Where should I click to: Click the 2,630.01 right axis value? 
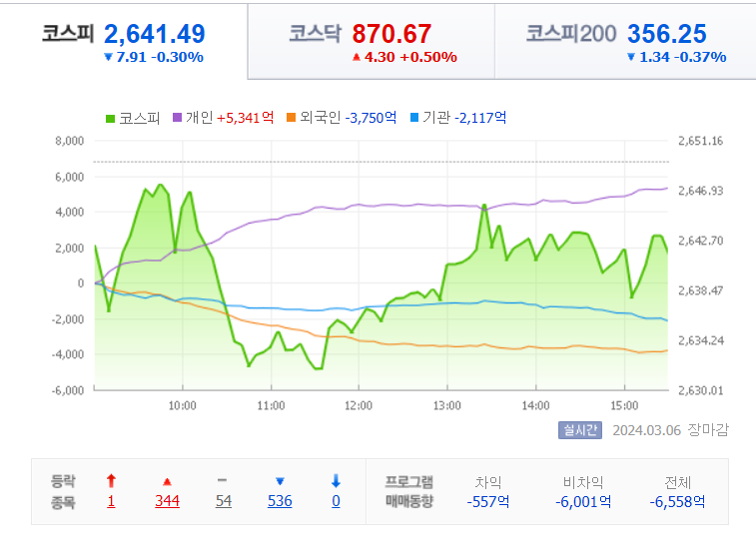coord(700,390)
